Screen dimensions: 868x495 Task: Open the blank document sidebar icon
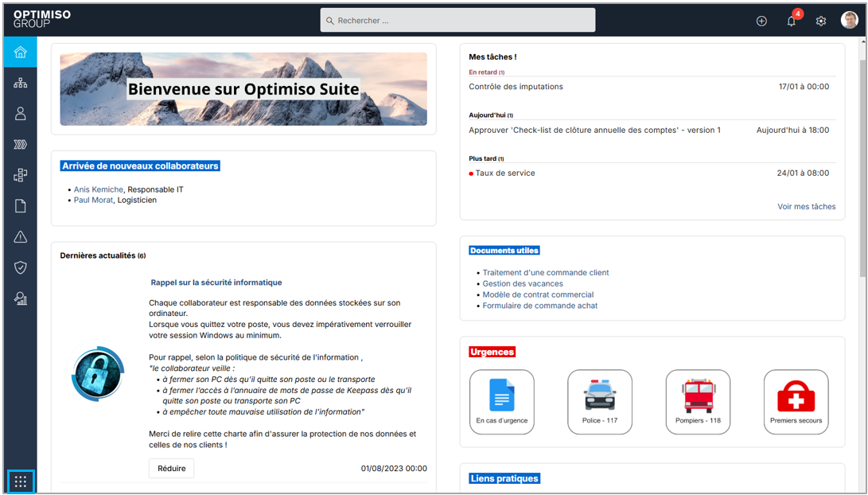click(21, 206)
